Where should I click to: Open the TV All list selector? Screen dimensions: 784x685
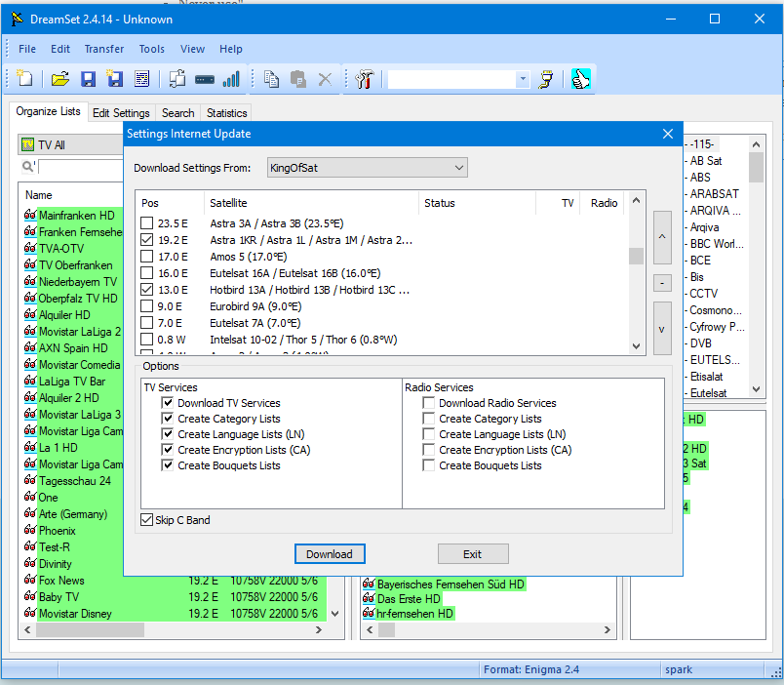click(70, 145)
